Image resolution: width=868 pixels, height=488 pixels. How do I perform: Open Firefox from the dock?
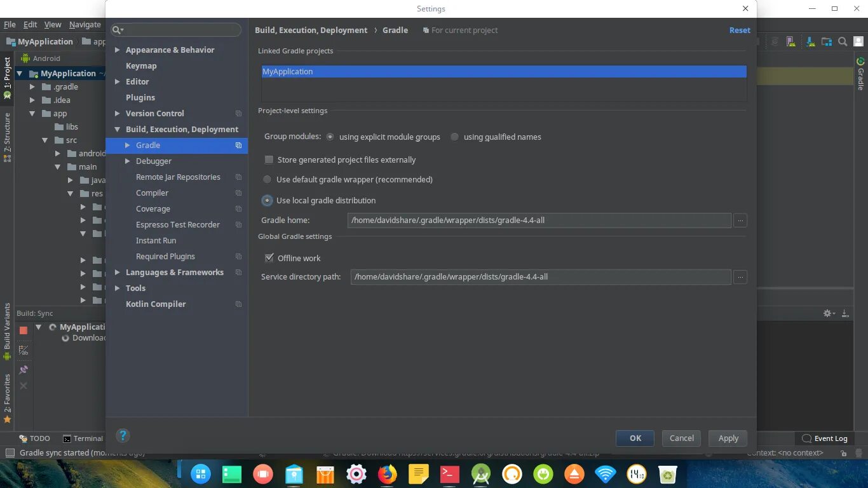[387, 474]
